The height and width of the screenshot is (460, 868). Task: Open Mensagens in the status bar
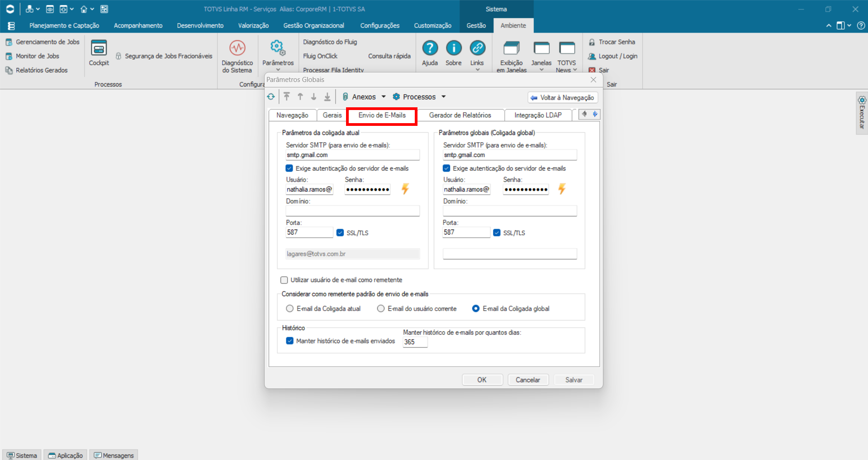point(114,455)
